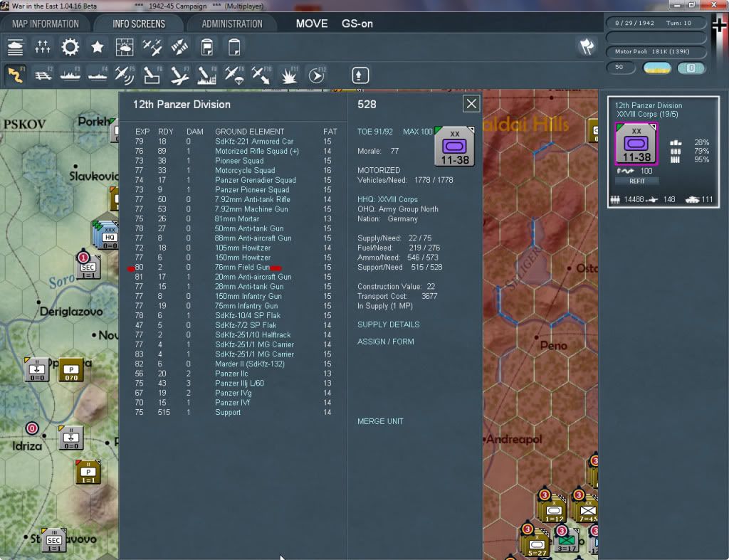The width and height of the screenshot is (729, 560).
Task: Select the F8 bomb city mode
Action: click(x=207, y=75)
